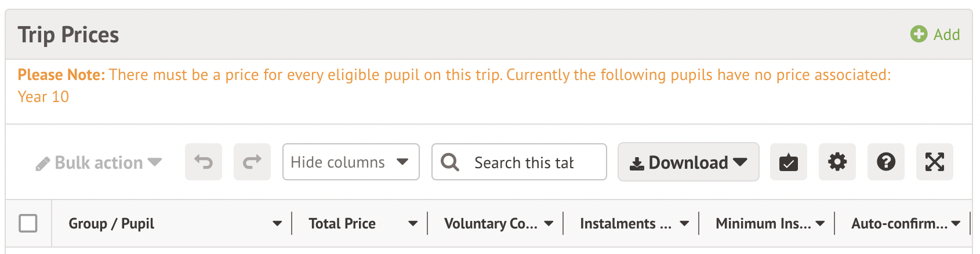Open Auto-confirm column menu arrow

956,224
